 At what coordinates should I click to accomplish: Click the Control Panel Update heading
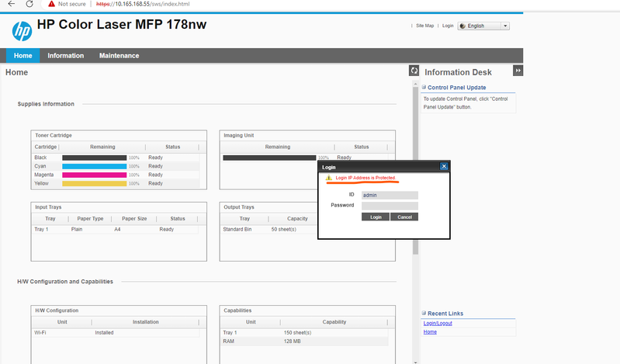pos(457,88)
